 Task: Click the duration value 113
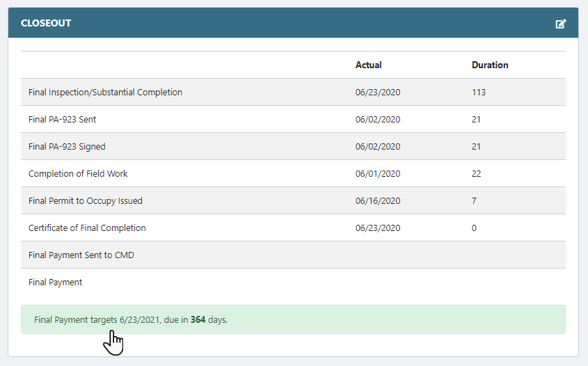[x=478, y=92]
